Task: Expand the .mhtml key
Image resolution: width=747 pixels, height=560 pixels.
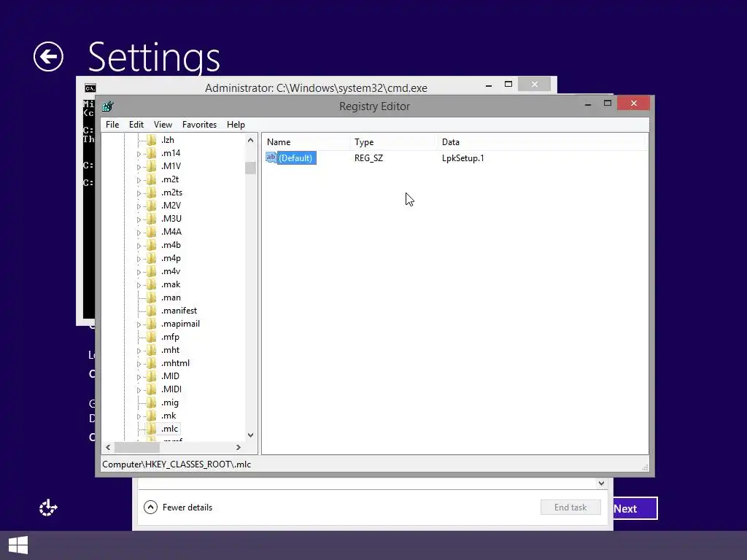Action: pyautogui.click(x=139, y=364)
